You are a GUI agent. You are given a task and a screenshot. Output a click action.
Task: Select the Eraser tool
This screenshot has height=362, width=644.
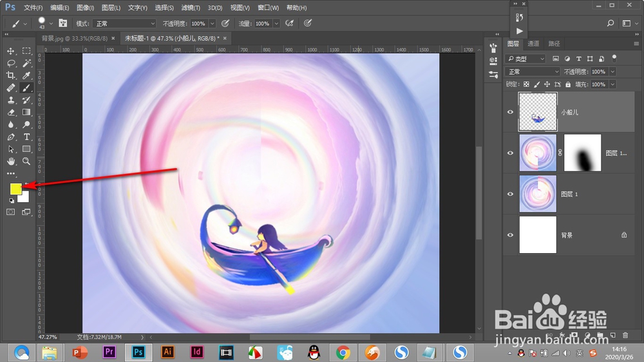pos(11,112)
